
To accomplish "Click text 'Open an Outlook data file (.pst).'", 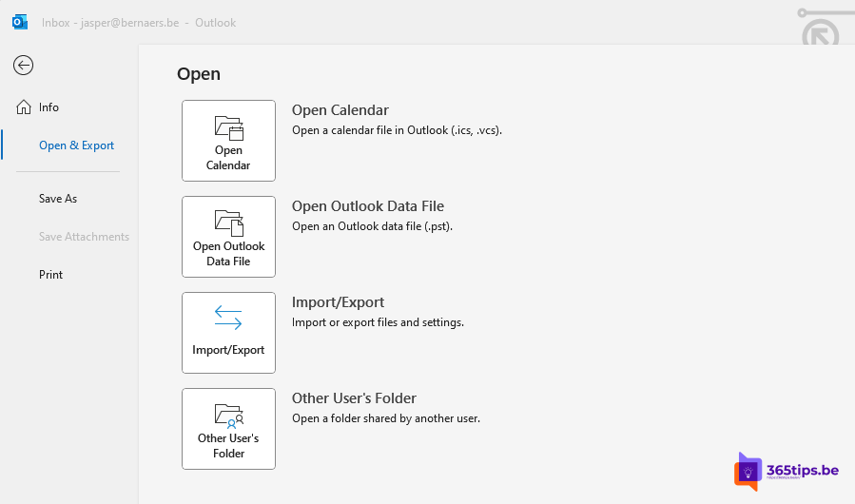I will 373,226.
